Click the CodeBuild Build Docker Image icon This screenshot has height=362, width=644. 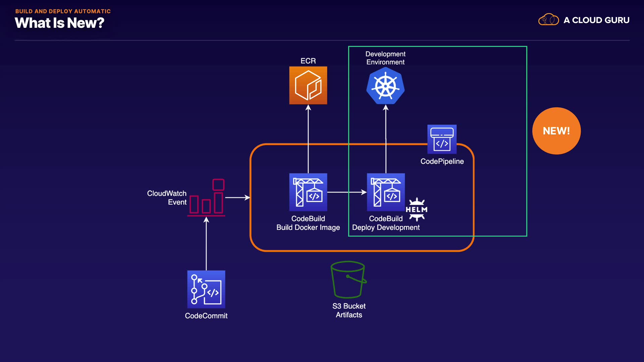click(x=308, y=192)
